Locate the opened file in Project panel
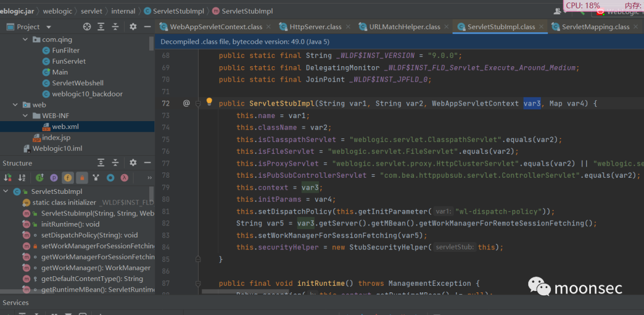Image resolution: width=644 pixels, height=315 pixels. (x=86, y=27)
